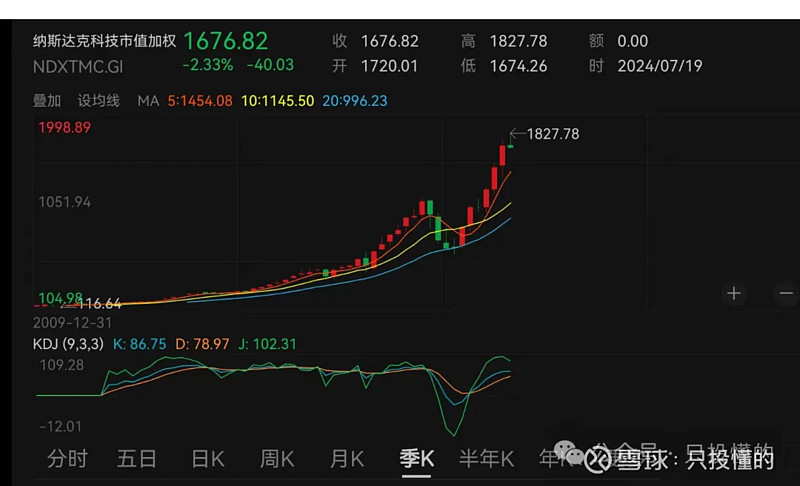Image resolution: width=800 pixels, height=486 pixels.
Task: Click the 1051.94 axis label
Action: click(x=64, y=202)
